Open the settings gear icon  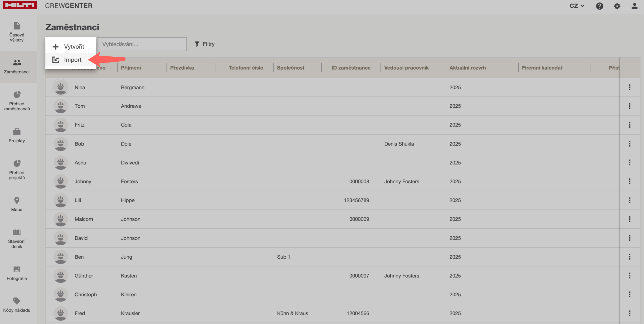point(617,6)
